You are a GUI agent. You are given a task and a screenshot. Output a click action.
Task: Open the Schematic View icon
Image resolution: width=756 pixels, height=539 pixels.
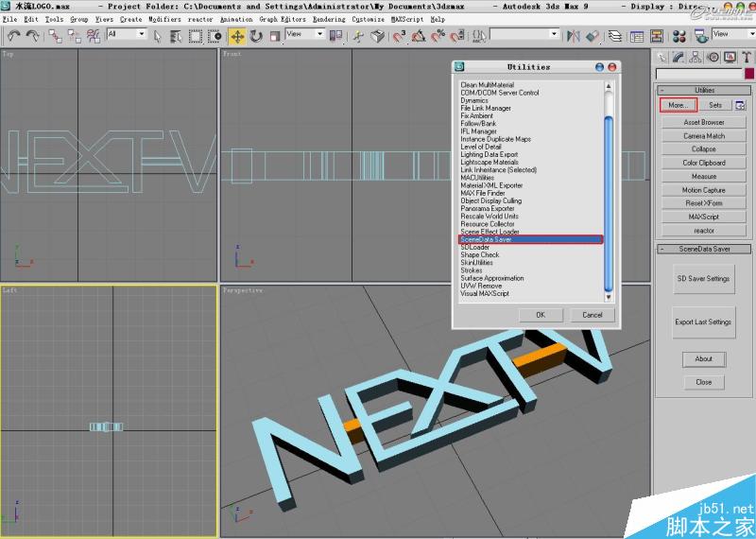656,36
